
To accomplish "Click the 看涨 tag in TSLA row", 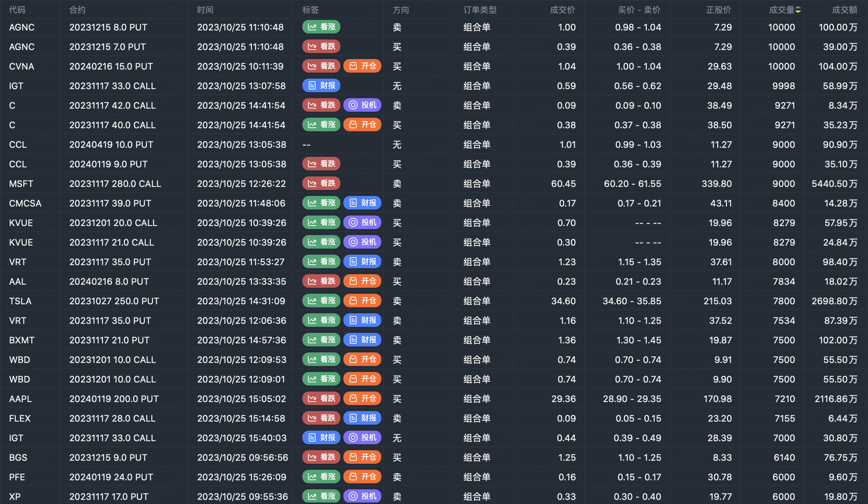I will pyautogui.click(x=321, y=301).
